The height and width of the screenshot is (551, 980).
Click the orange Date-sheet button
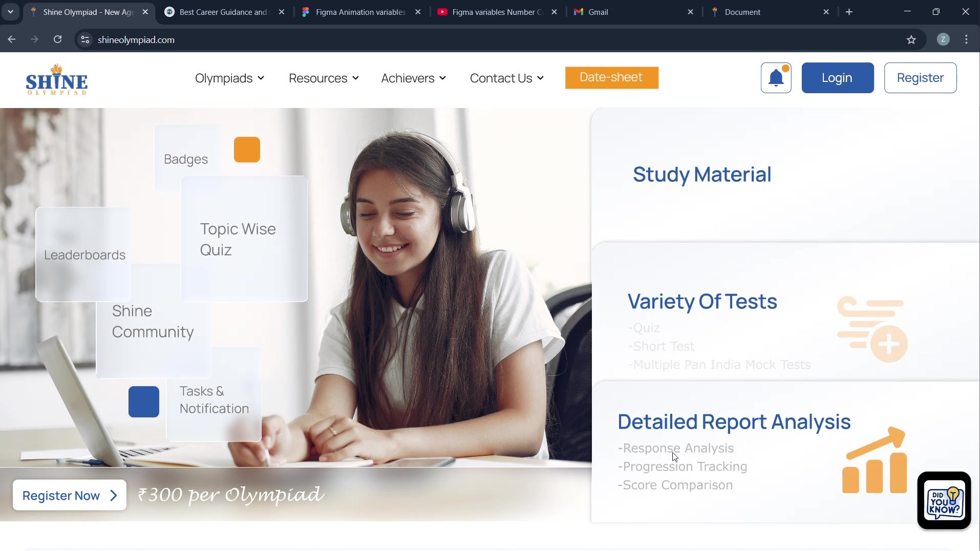611,77
